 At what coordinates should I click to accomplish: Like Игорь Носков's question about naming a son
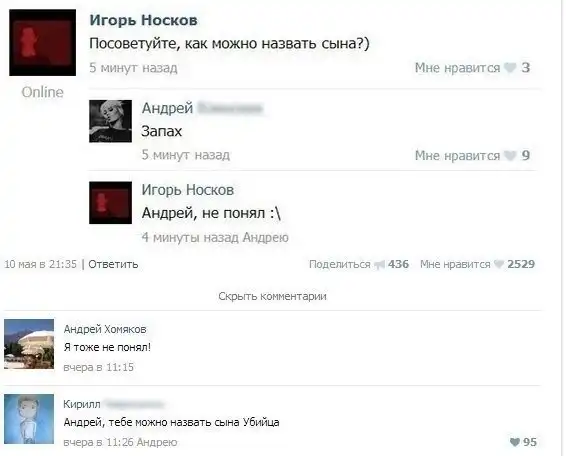tap(510, 68)
